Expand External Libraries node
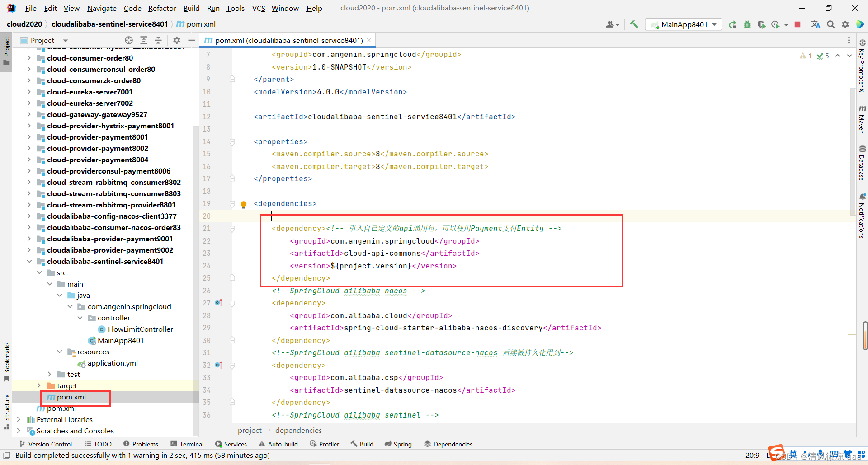 tap(19, 419)
